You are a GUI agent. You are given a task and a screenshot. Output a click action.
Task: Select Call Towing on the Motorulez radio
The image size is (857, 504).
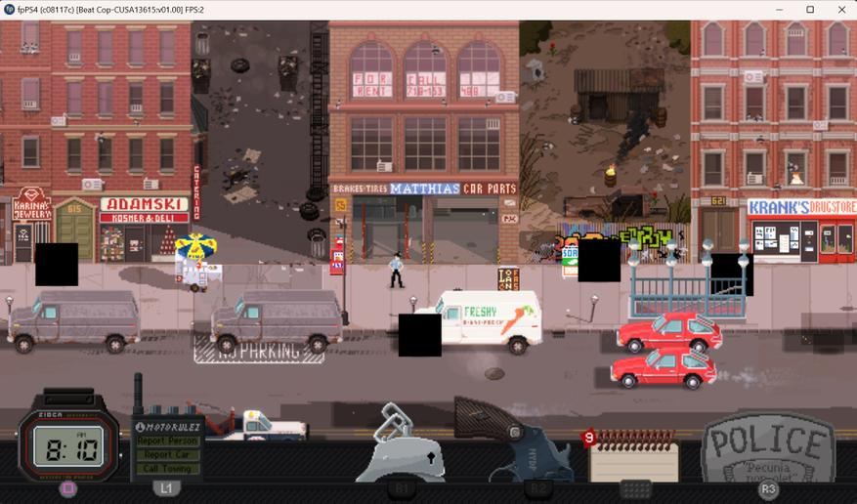tap(167, 469)
